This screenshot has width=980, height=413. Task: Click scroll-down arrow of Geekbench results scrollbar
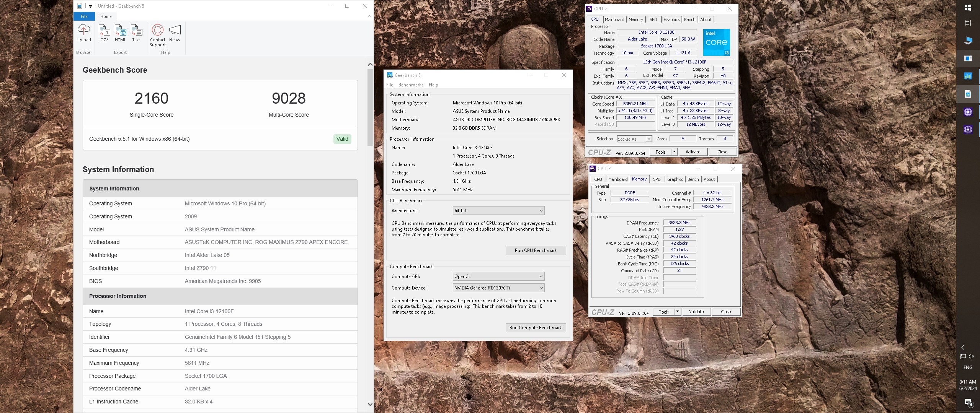coord(370,404)
